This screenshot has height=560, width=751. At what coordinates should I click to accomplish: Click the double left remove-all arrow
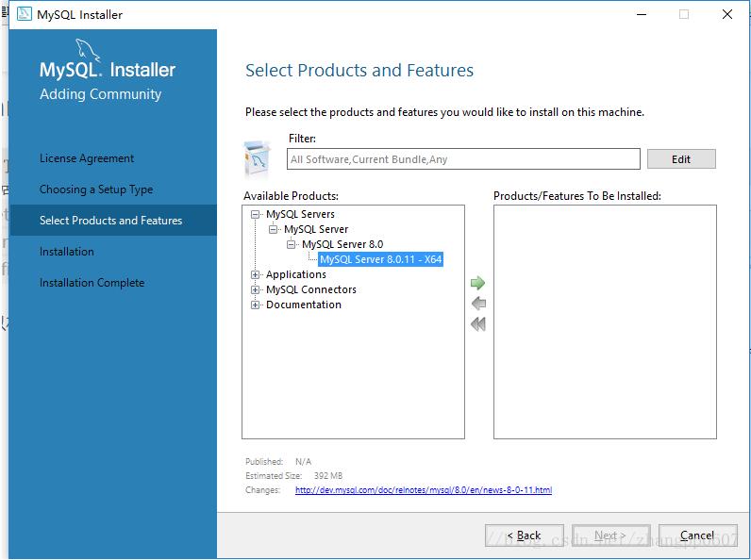click(477, 324)
